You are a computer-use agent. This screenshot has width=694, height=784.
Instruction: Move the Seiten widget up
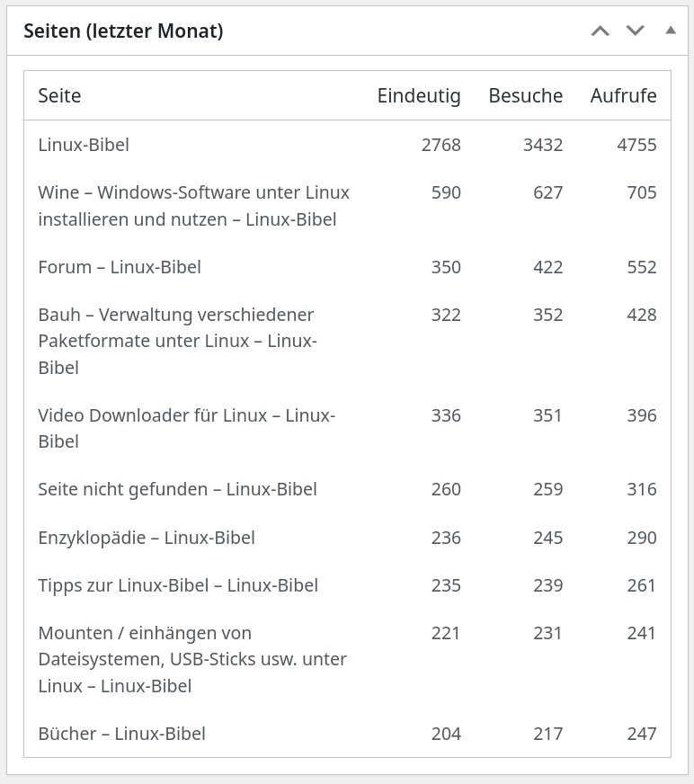[x=600, y=31]
